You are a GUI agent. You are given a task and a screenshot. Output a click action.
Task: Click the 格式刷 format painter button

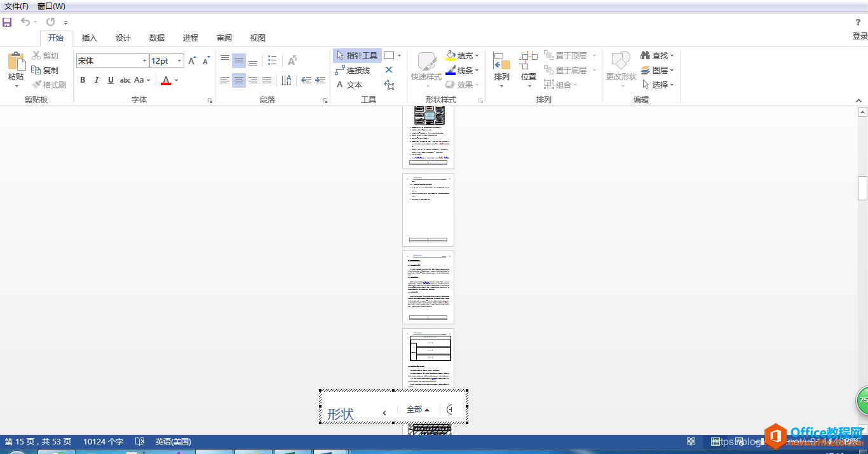click(x=49, y=85)
